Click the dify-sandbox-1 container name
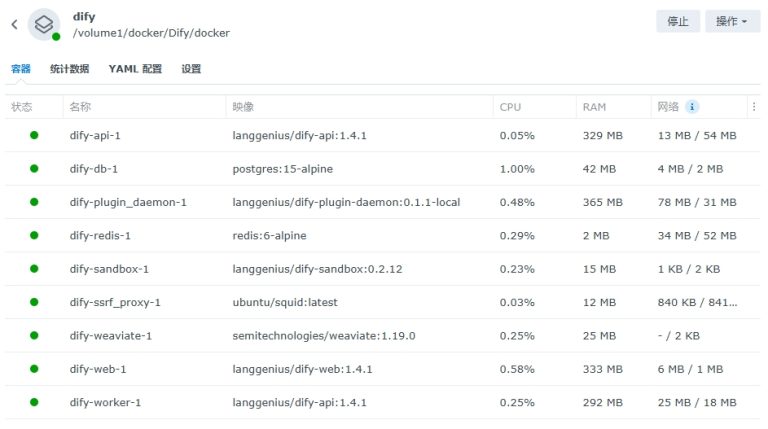 click(x=109, y=269)
